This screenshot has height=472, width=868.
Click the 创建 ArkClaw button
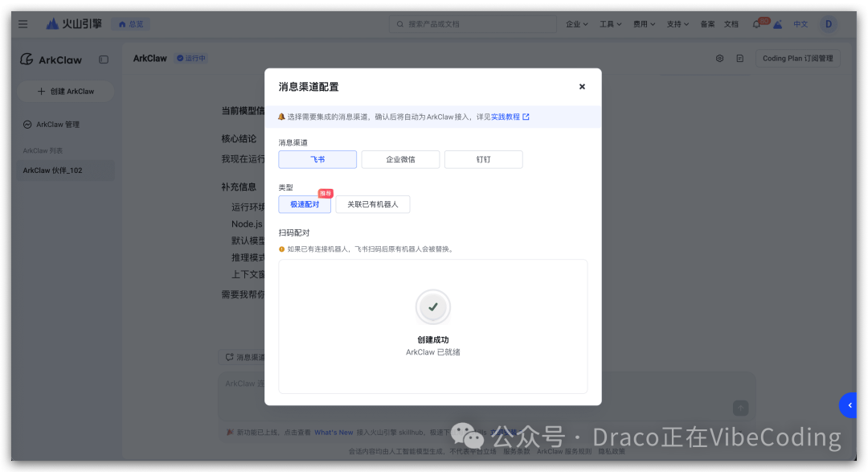[64, 91]
